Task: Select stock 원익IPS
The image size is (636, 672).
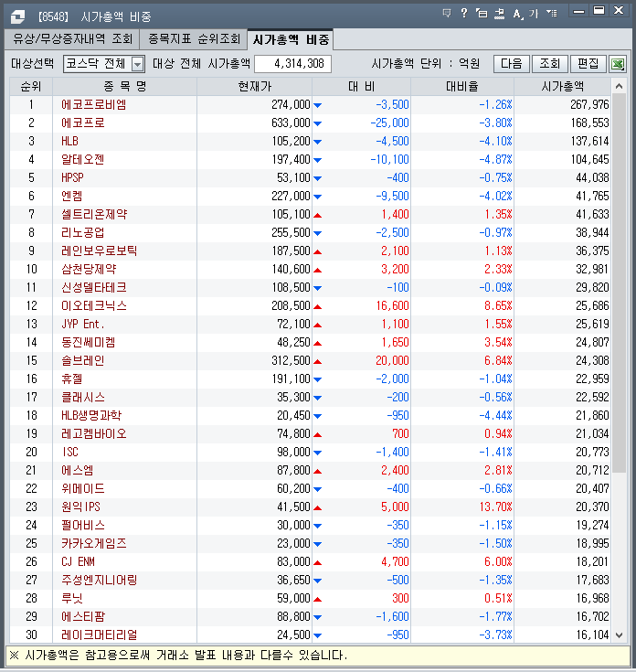Action: coord(80,507)
